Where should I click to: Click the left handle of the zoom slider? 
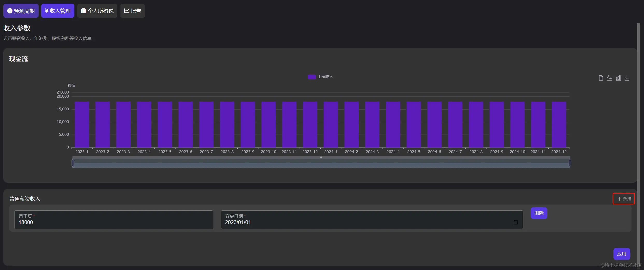pyautogui.click(x=73, y=163)
